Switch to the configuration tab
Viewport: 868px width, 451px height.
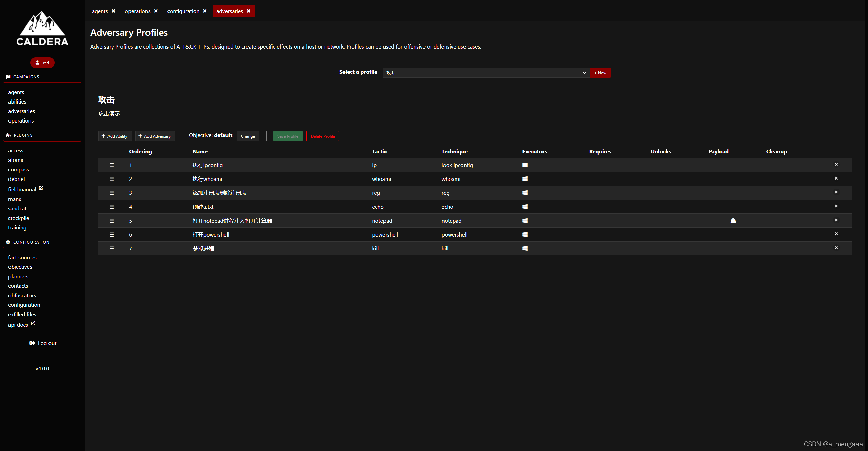pos(183,11)
